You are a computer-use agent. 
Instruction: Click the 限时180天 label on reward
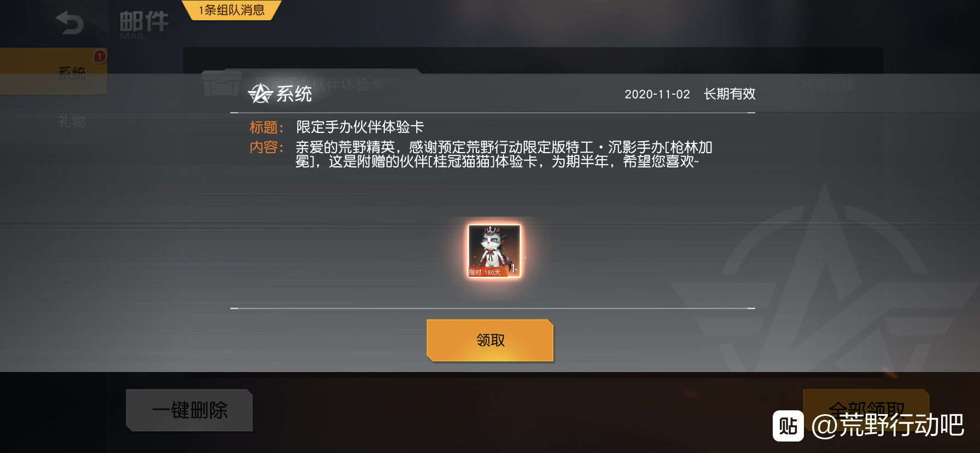(485, 272)
